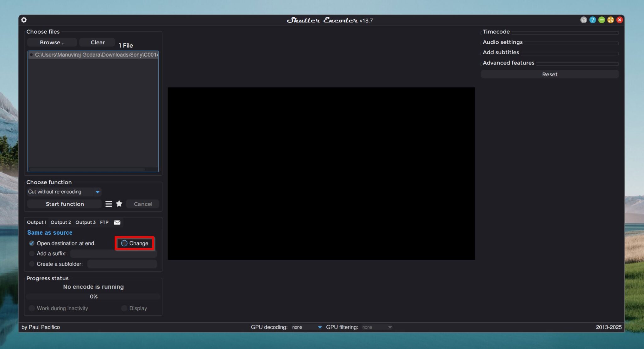Screen dimensions: 644x349
Task: Click the suffix text input field
Action: click(x=114, y=254)
